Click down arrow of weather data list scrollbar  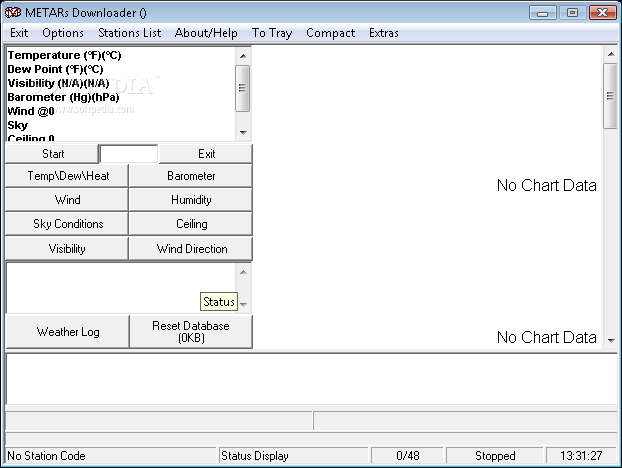coord(243,132)
